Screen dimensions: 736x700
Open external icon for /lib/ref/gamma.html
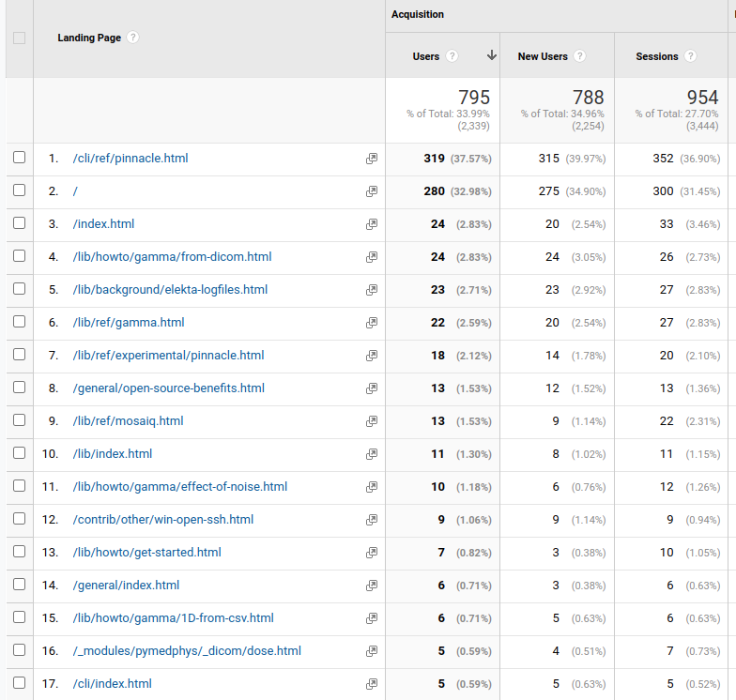pos(372,323)
